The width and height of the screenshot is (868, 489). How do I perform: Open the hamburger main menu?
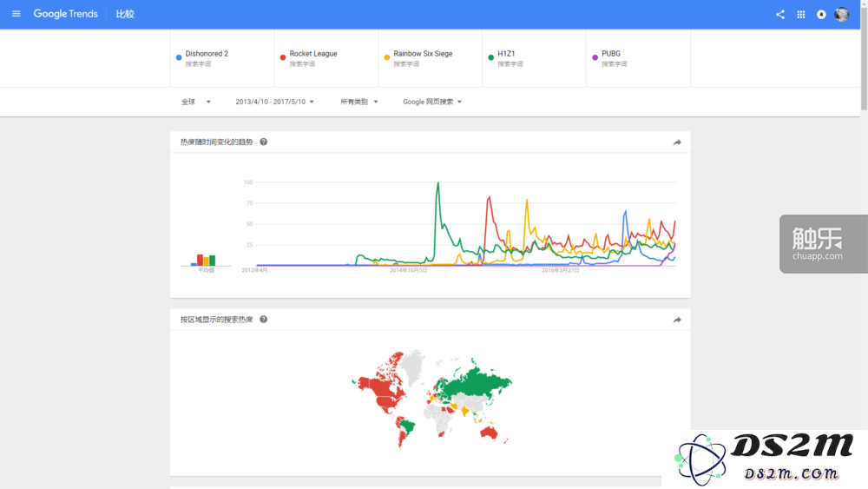coord(16,14)
